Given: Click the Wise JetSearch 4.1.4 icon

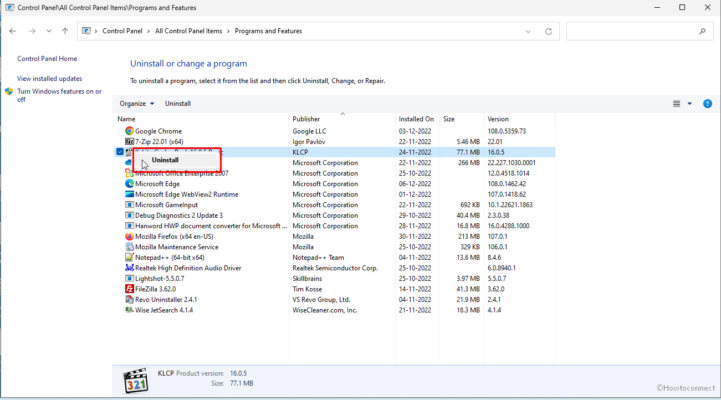Looking at the screenshot, I should click(129, 310).
